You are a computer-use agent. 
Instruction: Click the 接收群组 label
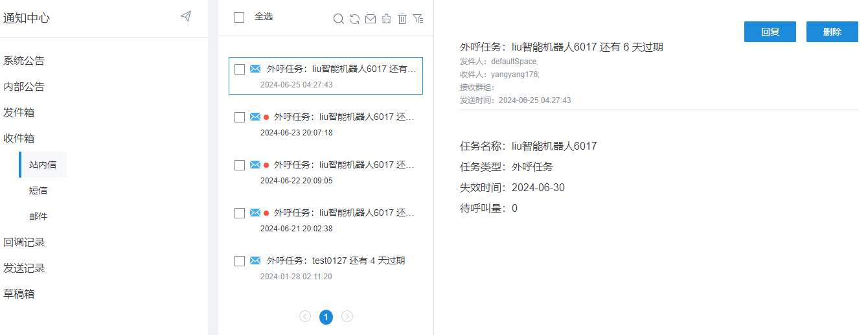(477, 87)
